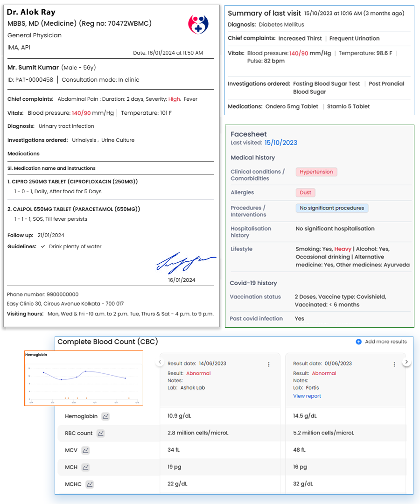
Task: Click Add more results text
Action: point(385,342)
